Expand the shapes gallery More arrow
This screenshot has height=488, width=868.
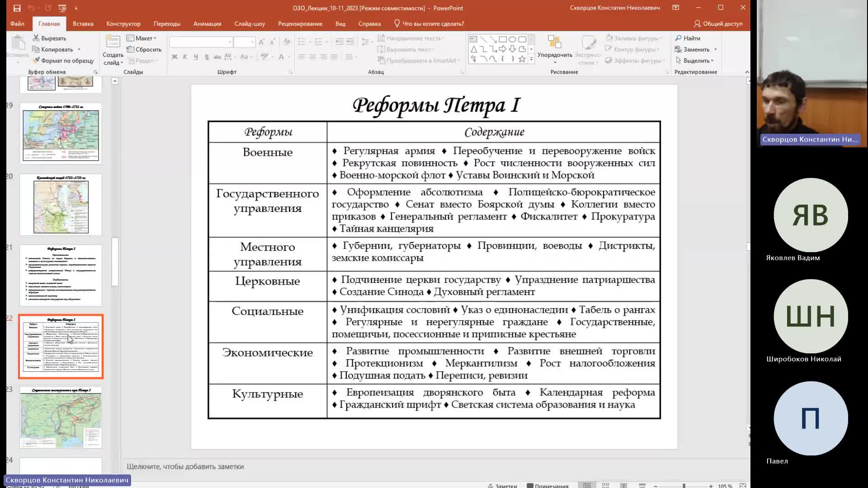click(532, 59)
